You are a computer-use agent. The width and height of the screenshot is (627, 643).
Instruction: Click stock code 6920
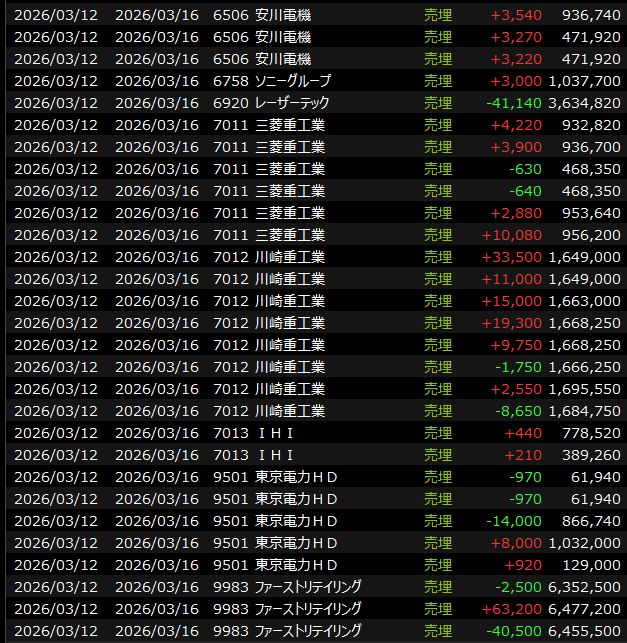[x=230, y=102]
